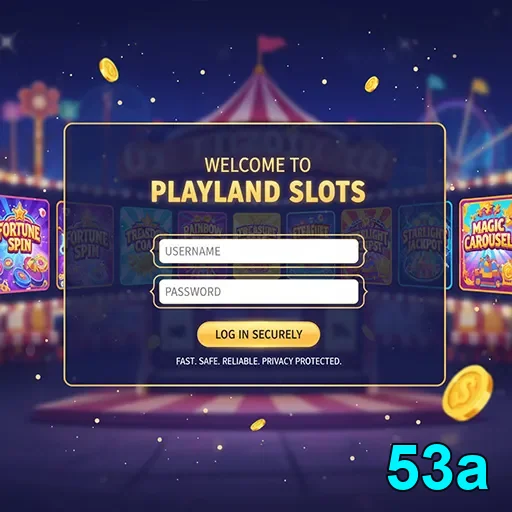This screenshot has width=512, height=512.
Task: Click the gold coin at upper left
Action: point(109,70)
